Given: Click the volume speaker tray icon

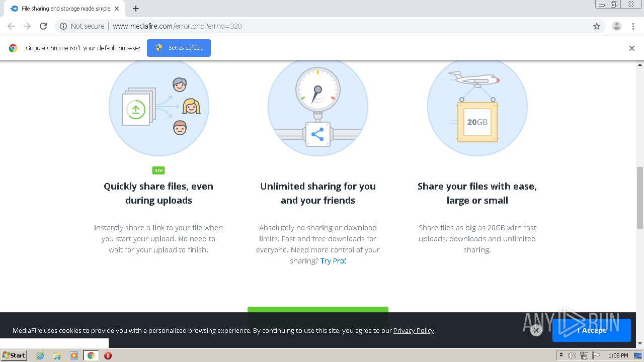Looking at the screenshot, I should [x=572, y=355].
